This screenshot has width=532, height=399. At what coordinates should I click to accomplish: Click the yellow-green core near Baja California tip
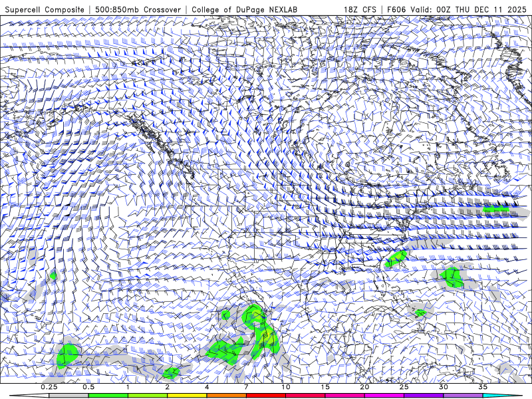point(257,313)
